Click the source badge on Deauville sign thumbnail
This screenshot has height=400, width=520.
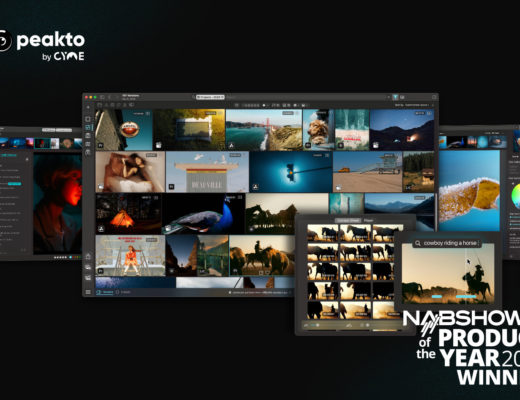[171, 187]
